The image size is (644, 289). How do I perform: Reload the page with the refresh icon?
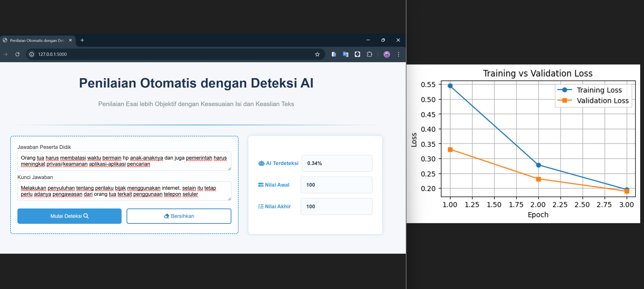pos(17,54)
